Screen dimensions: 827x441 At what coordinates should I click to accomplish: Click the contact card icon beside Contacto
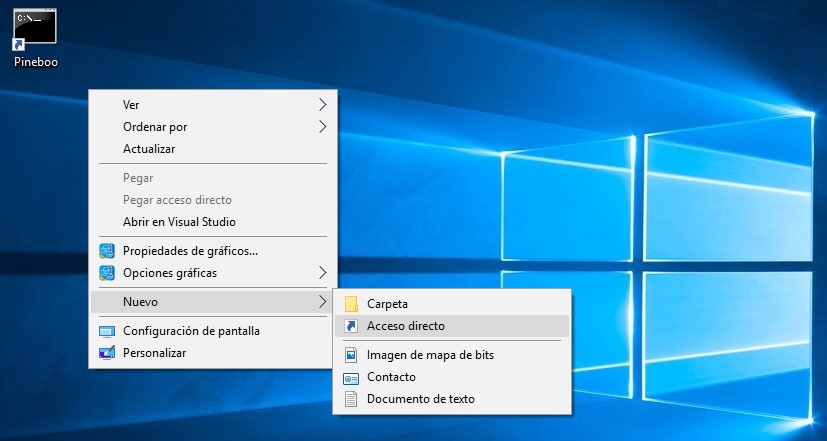[x=351, y=378]
